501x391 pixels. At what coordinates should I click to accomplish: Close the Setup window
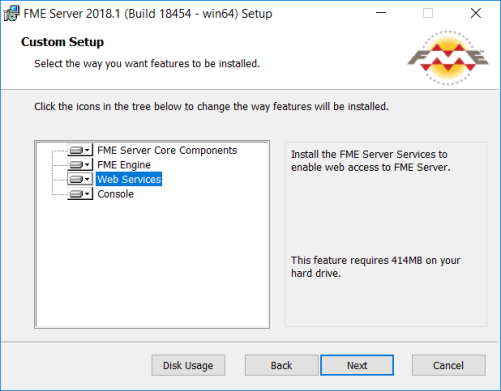(476, 13)
